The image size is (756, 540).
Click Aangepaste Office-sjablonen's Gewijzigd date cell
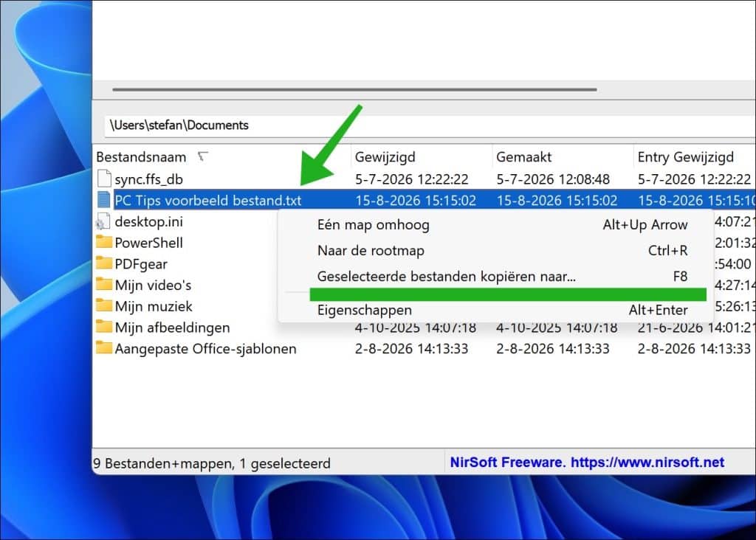point(412,349)
